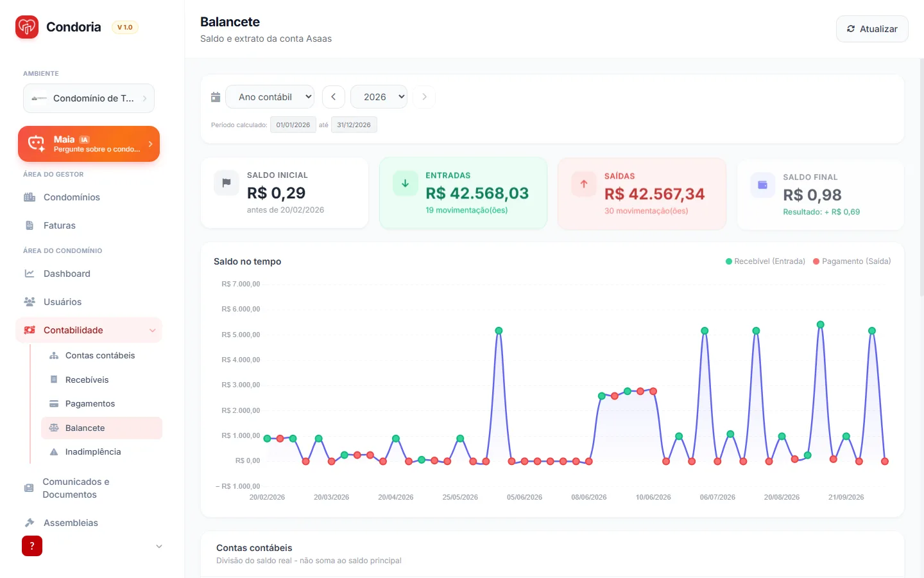
Task: Click the wallet icon in Saldo Final card
Action: pyautogui.click(x=763, y=185)
